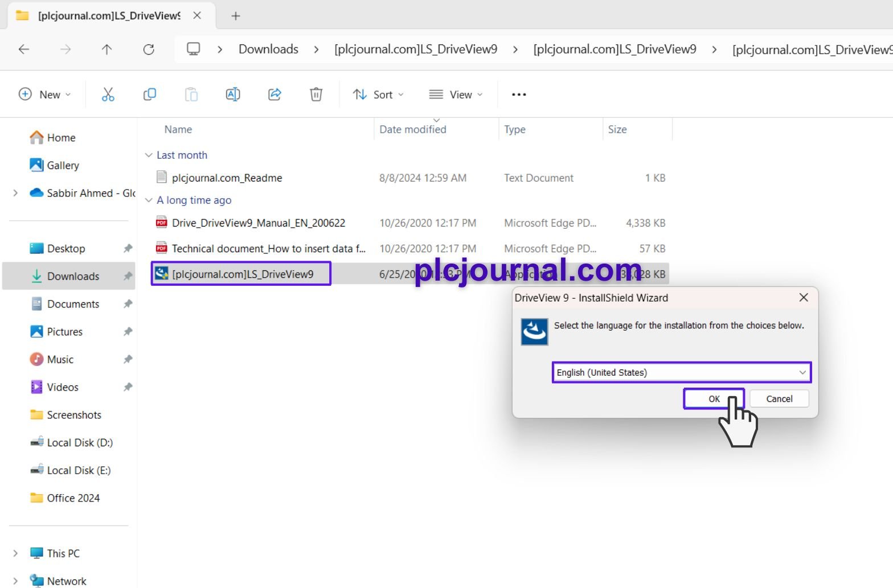Viewport: 893px width, 588px height.
Task: Click the Cut scissors icon
Action: [108, 94]
